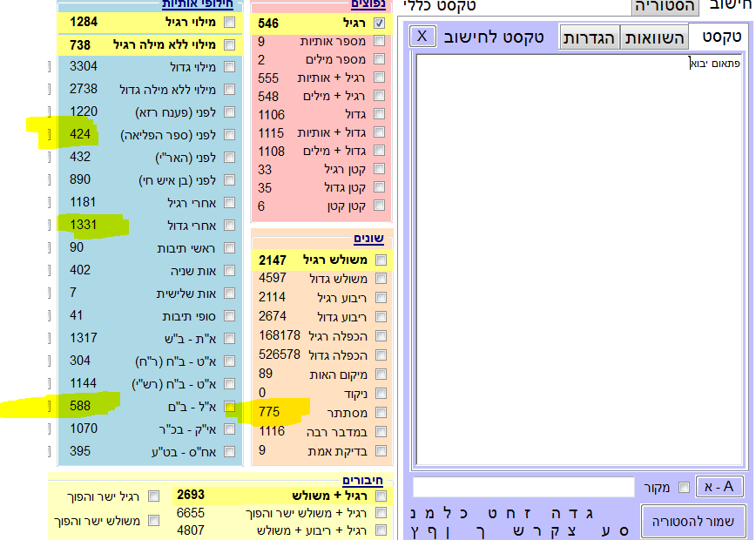
Task: Open the הסטוריה top tab
Action: click(664, 6)
